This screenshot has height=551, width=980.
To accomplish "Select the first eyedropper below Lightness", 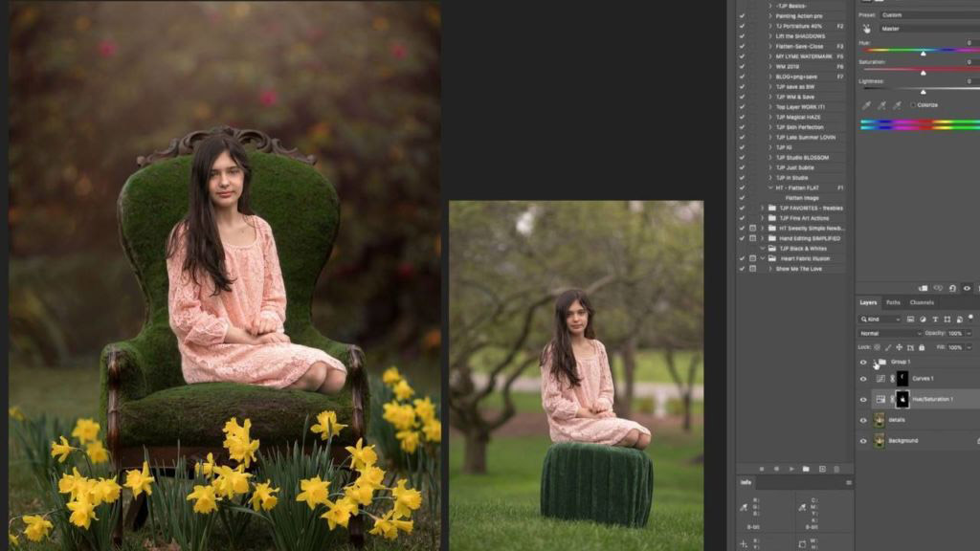I will tap(866, 105).
